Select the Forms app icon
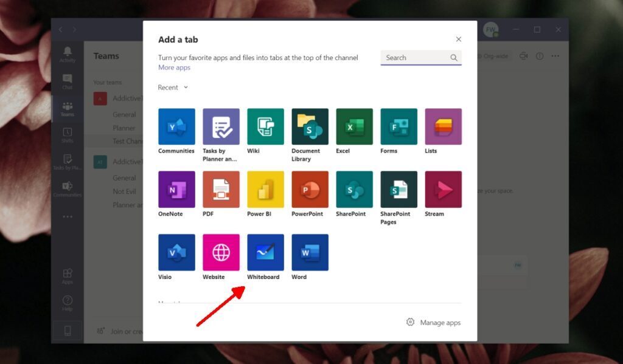This screenshot has width=623, height=364. [x=398, y=126]
